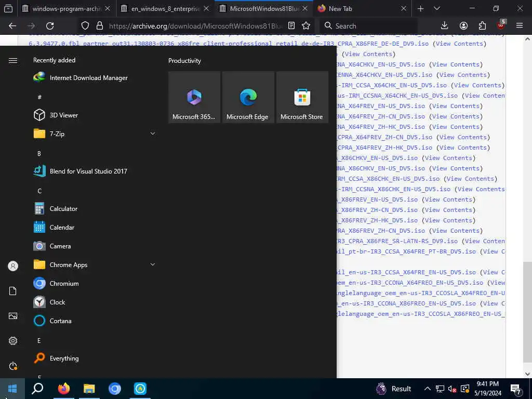Open Blend for Visual Studio 2017
532x399 pixels.
coord(80,171)
